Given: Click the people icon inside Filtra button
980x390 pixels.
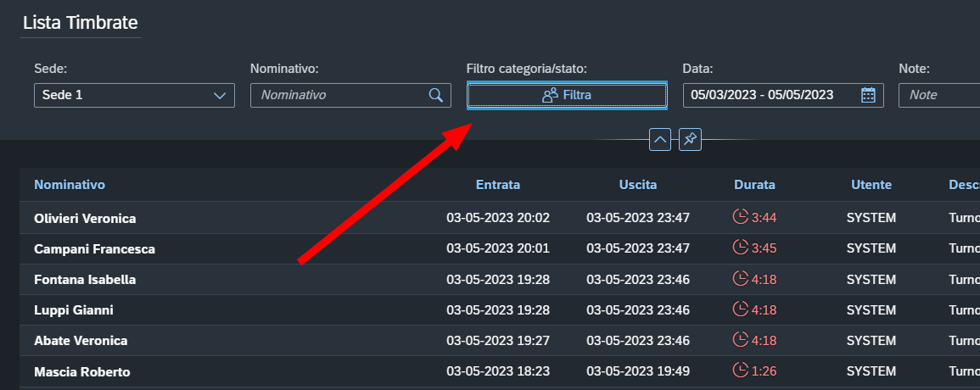Looking at the screenshot, I should [550, 95].
